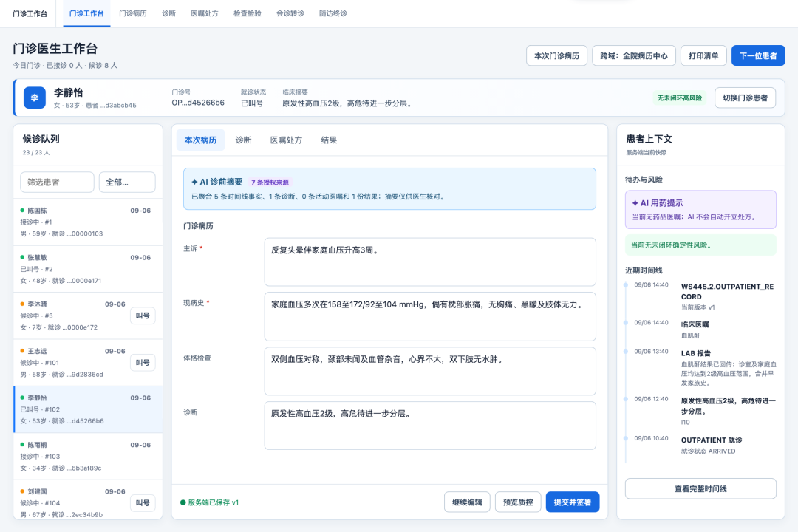Click 查看完整时间线 button

click(x=700, y=488)
